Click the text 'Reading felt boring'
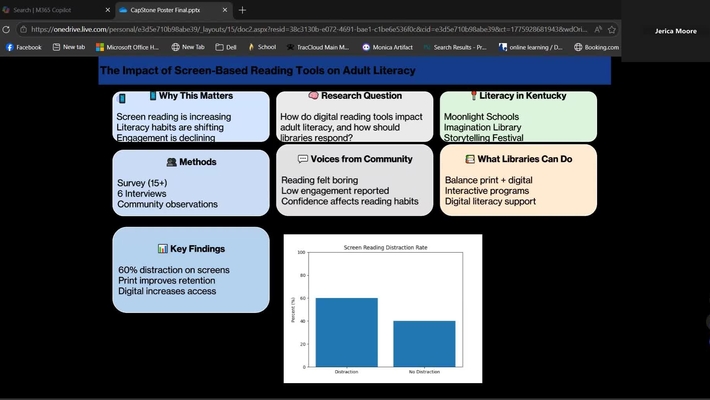Viewport: 710px width, 400px height. coord(320,180)
